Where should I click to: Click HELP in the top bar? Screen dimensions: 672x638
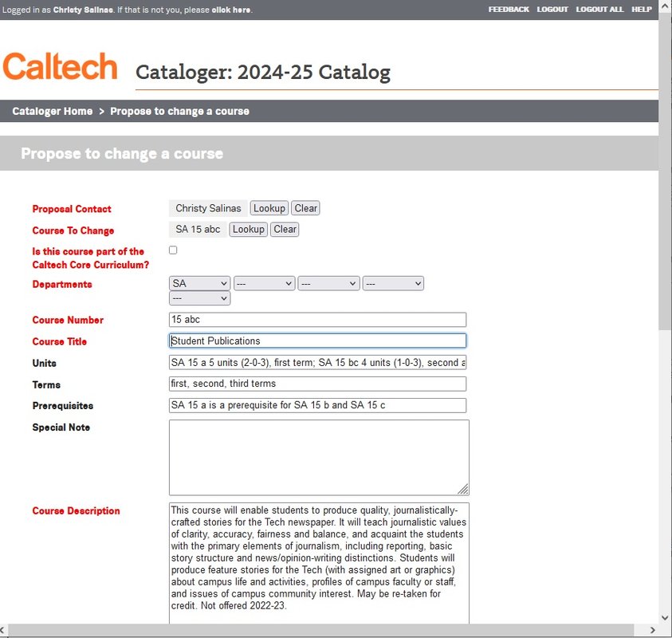point(641,10)
